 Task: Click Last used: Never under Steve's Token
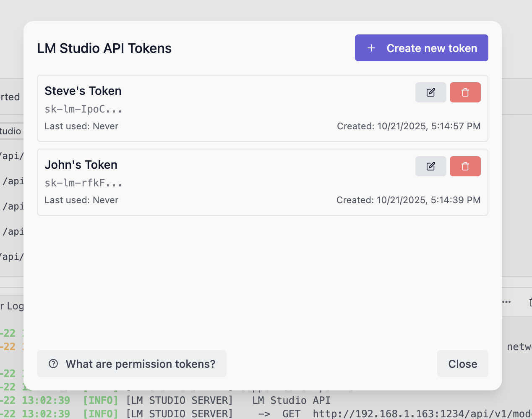click(81, 126)
